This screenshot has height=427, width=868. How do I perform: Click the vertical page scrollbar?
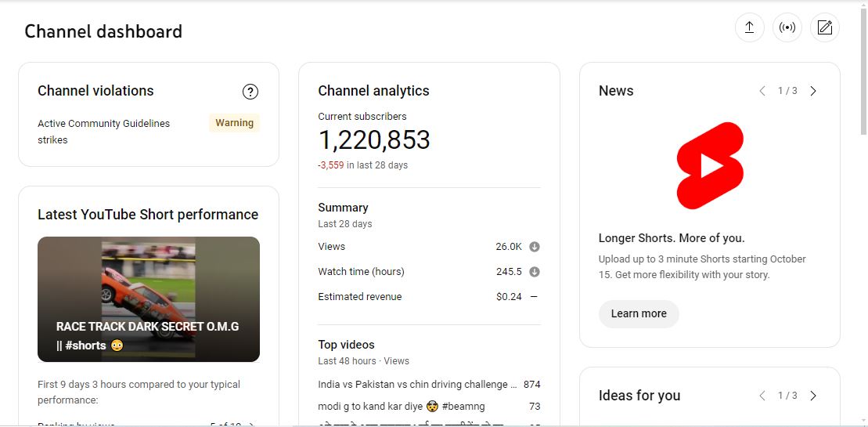point(863,71)
